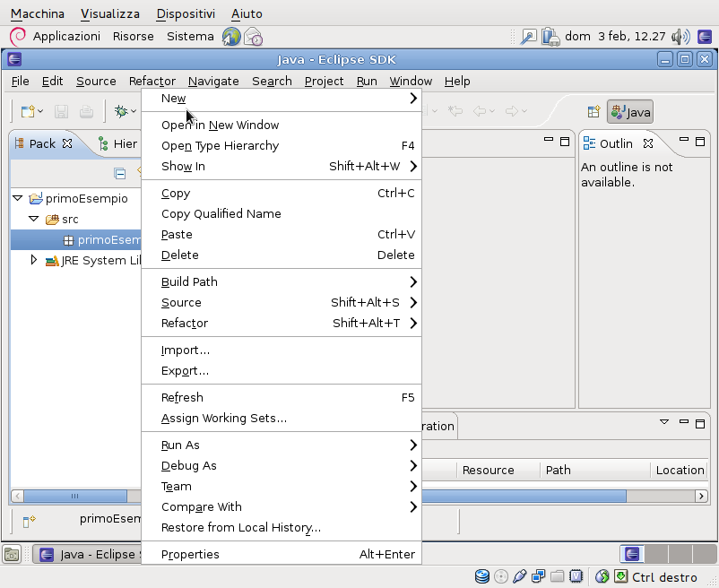Close the Package Explorer tab with X
The width and height of the screenshot is (719, 588).
pos(67,143)
